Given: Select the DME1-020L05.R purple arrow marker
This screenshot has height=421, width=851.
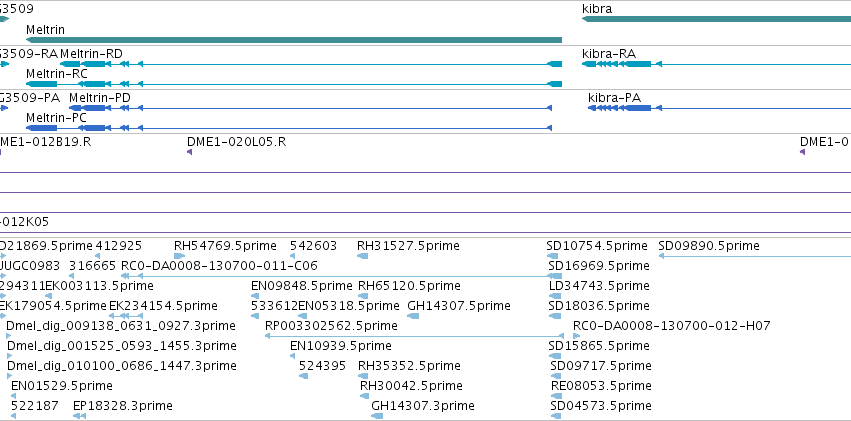Looking at the screenshot, I should click(x=189, y=152).
